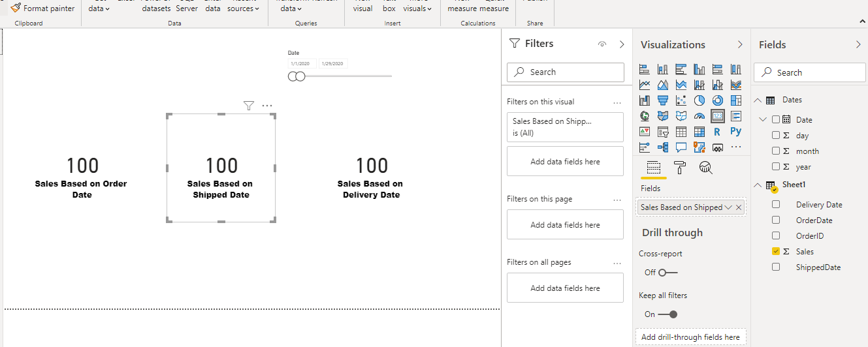
Task: Click Add data fields under this visual
Action: click(x=565, y=162)
